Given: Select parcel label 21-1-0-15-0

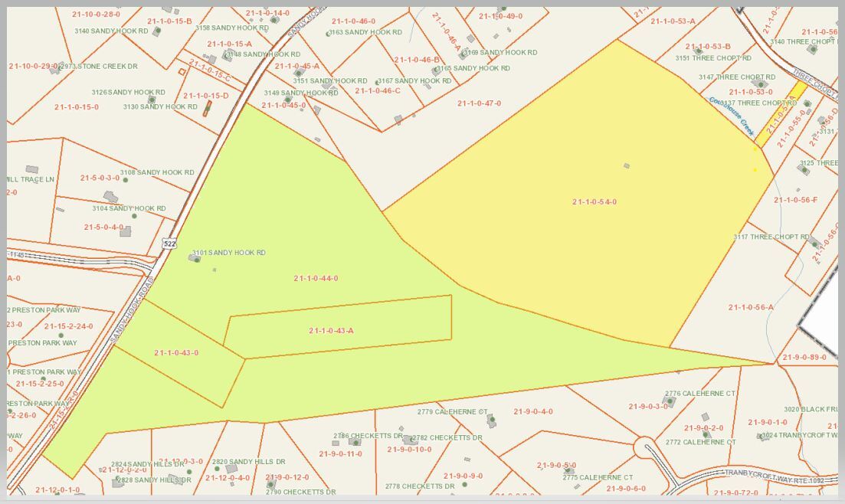Looking at the screenshot, I should 76,107.
